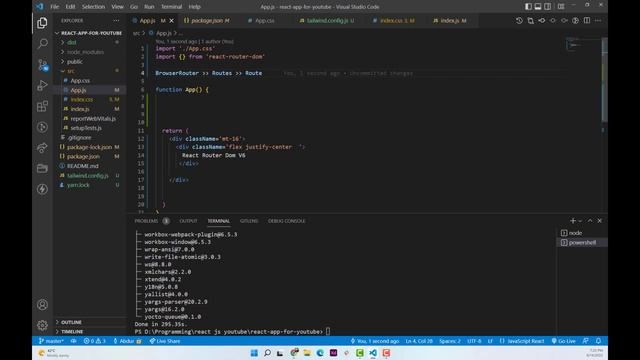The width and height of the screenshot is (640, 360).
Task: Expand the dist folder
Action: (89, 42)
